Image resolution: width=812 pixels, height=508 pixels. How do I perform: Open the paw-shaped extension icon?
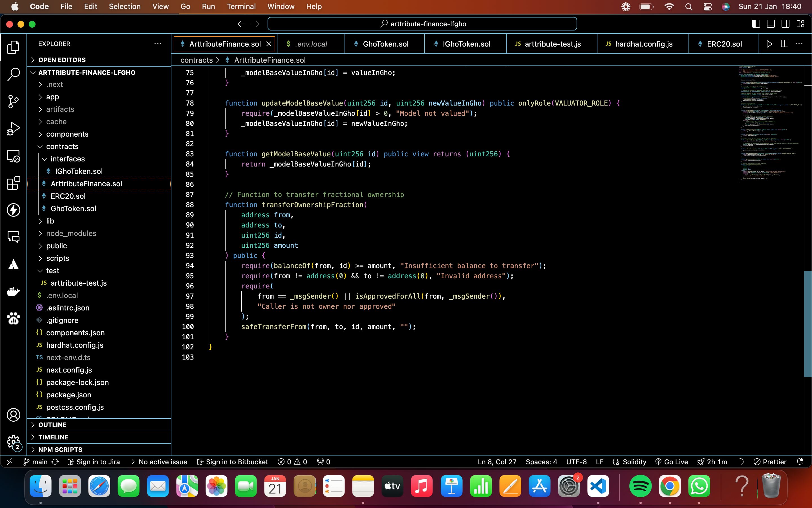click(x=14, y=318)
